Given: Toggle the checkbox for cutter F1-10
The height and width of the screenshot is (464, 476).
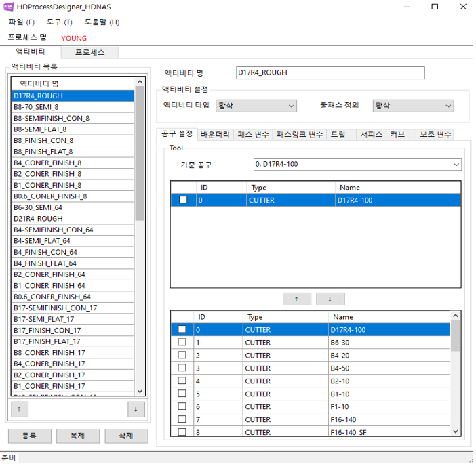Looking at the screenshot, I should [x=182, y=406].
